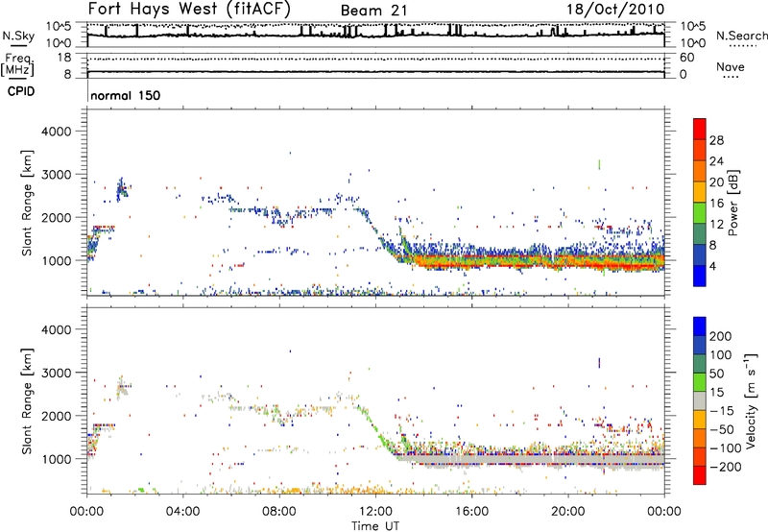Select the 'Power [dB]' colorbar label
Viewport: 768px width, 532px height.
pyautogui.click(x=733, y=203)
